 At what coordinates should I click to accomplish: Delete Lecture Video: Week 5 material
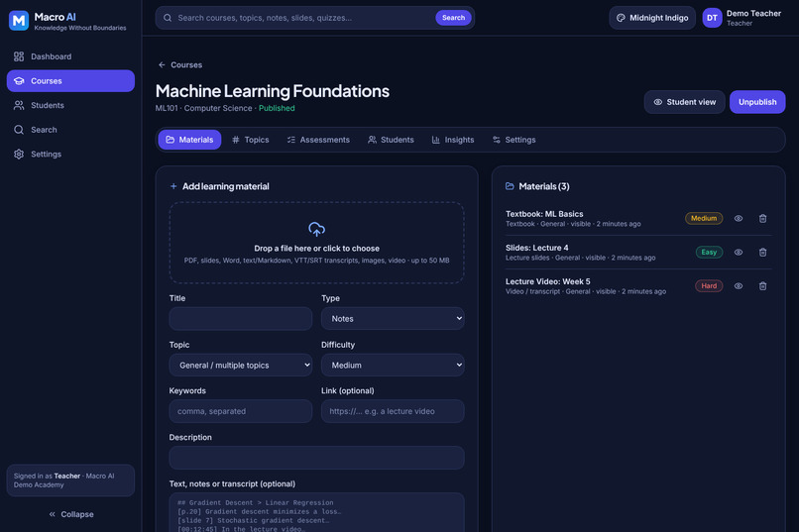point(762,286)
